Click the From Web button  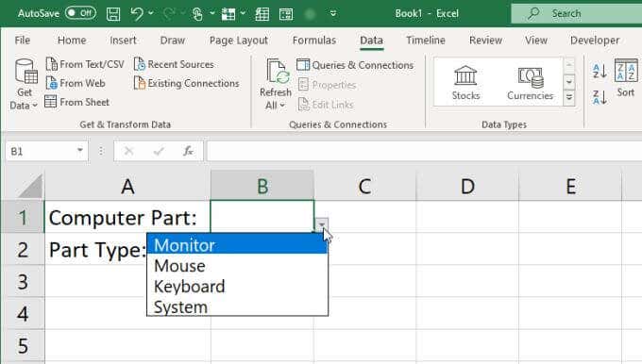click(x=76, y=83)
